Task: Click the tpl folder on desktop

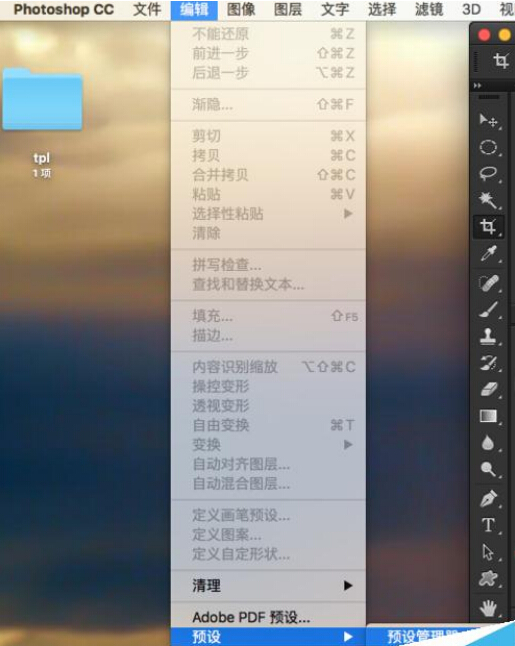Action: [x=42, y=99]
